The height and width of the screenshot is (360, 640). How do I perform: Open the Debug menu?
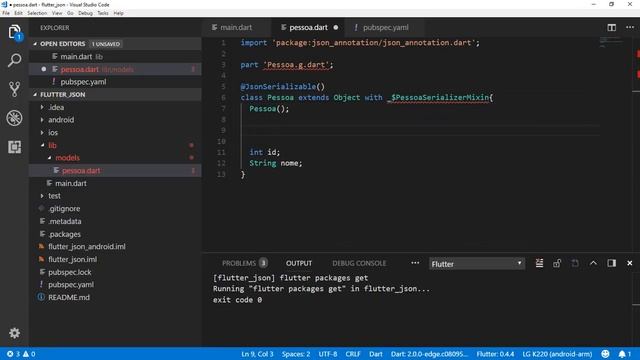tap(85, 13)
